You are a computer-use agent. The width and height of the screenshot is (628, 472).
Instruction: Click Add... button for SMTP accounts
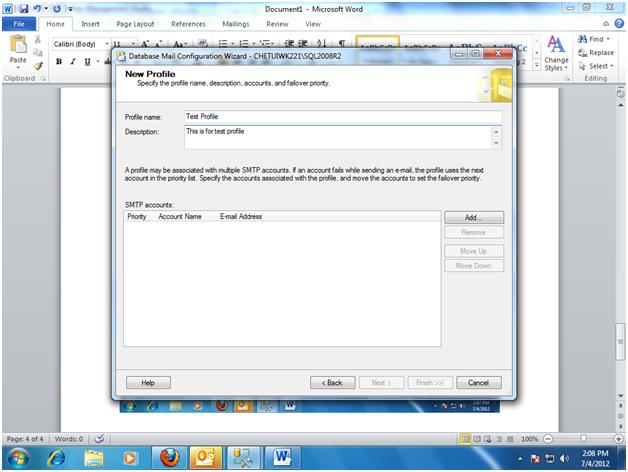[x=474, y=218]
